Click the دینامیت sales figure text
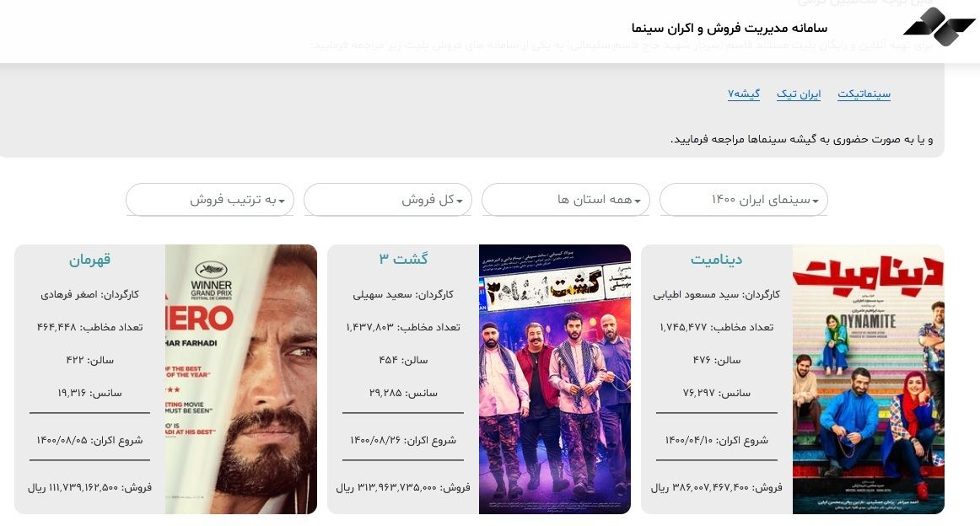Image resolution: width=980 pixels, height=526 pixels. [x=716, y=487]
